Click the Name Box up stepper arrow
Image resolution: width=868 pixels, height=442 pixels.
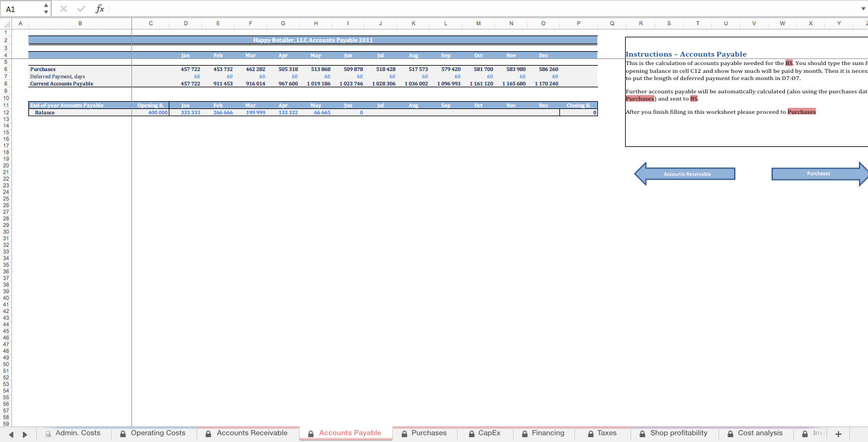[45, 5]
